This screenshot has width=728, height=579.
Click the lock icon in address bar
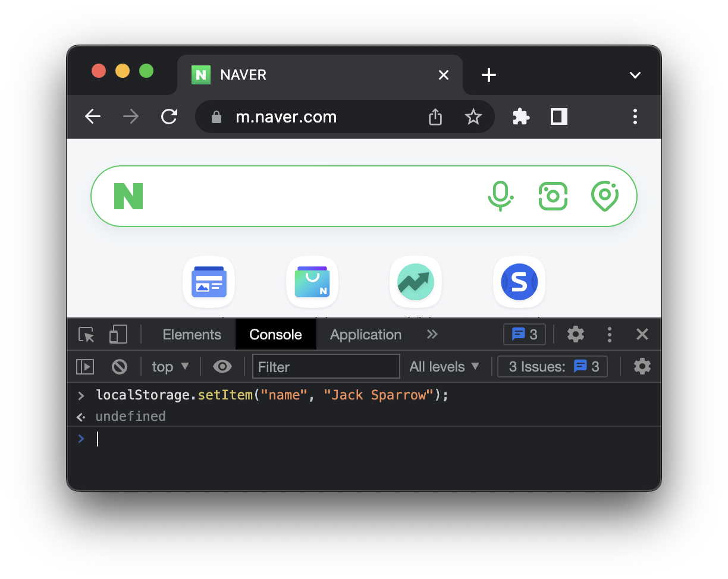(x=216, y=117)
